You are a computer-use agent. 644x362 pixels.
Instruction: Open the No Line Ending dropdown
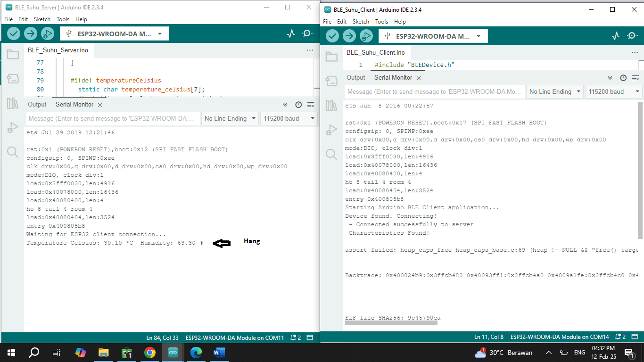(230, 118)
